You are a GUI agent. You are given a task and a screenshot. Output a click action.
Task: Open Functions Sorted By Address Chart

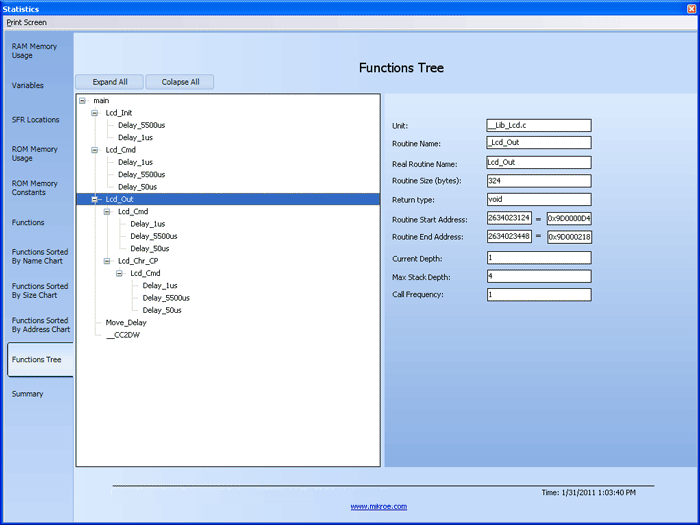click(x=41, y=325)
